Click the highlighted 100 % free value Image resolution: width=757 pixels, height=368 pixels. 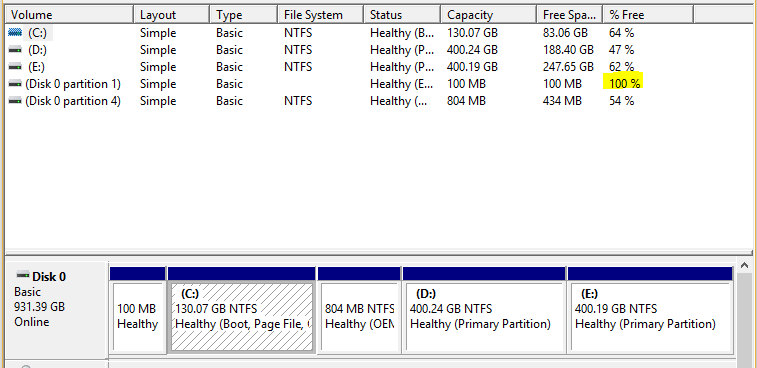coord(624,84)
